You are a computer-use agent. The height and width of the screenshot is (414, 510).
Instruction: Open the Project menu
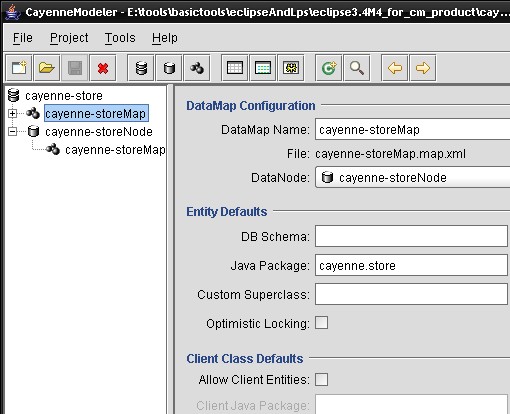69,38
